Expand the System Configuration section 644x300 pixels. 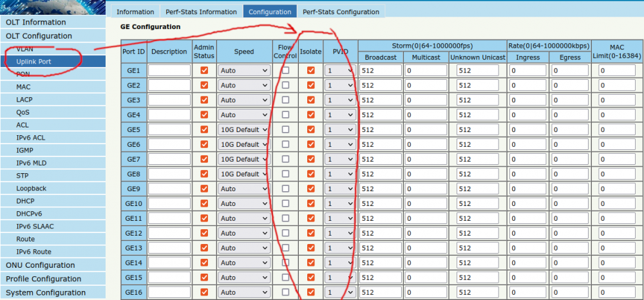point(46,292)
